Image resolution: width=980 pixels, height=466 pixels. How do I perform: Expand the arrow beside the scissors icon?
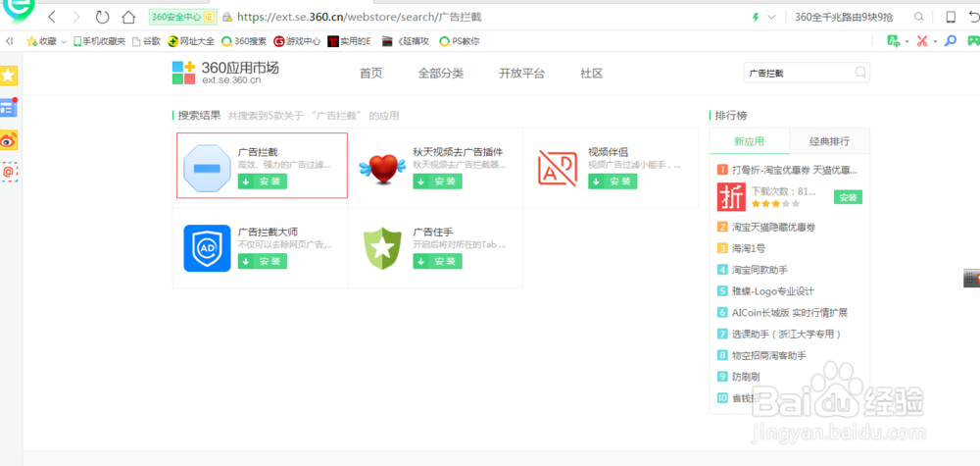point(936,41)
